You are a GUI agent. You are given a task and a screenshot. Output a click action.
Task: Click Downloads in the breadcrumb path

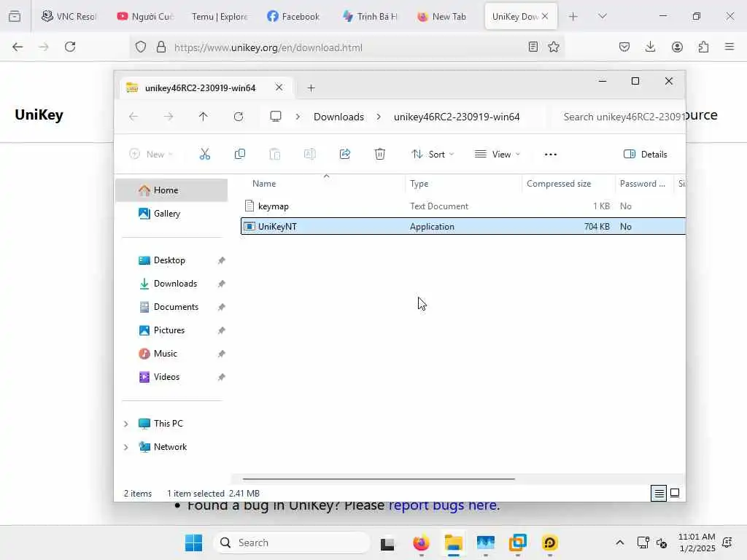[x=338, y=117]
